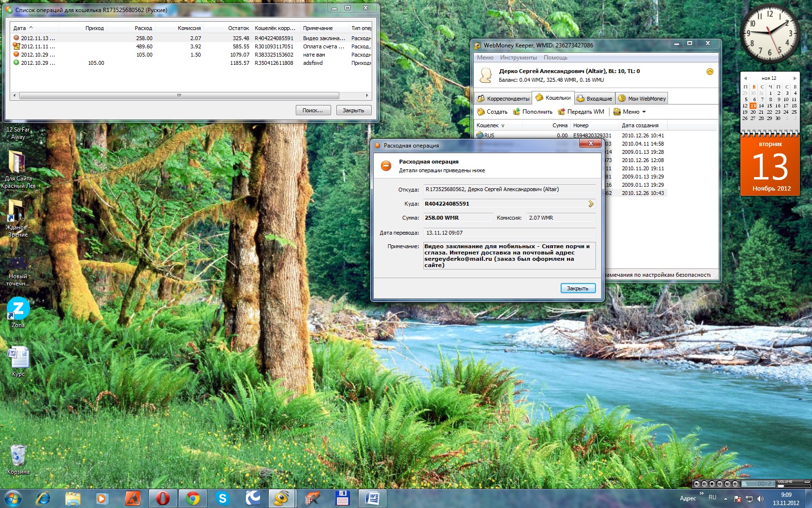812x508 pixels.
Task: Open Skype from the taskbar
Action: click(223, 498)
